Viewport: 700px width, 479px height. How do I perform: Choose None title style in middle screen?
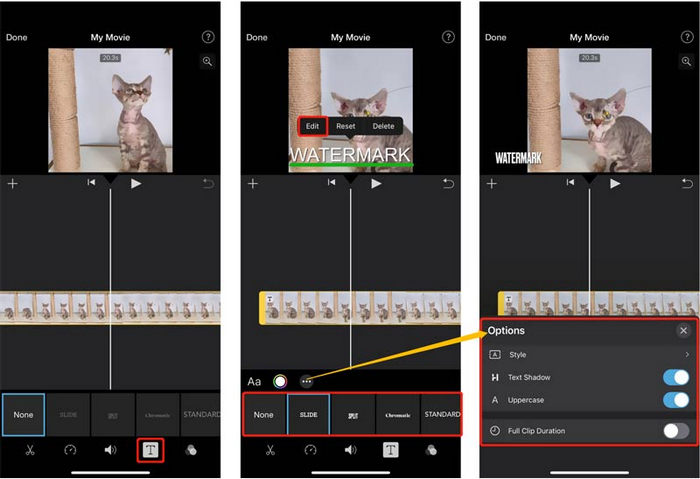click(263, 415)
